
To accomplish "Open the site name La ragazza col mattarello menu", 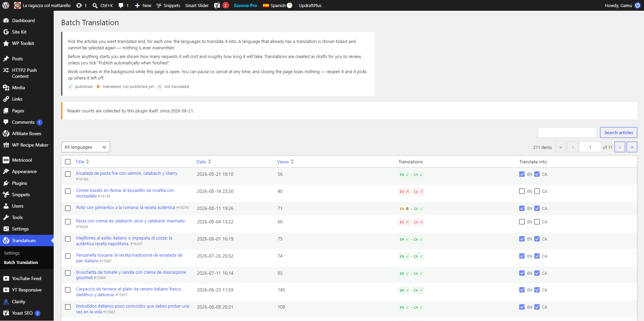I will [43, 5].
